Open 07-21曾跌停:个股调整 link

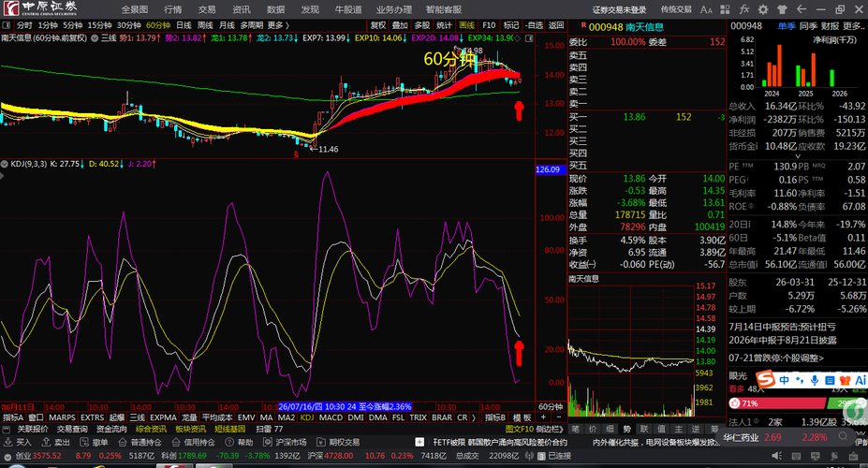coord(776,358)
